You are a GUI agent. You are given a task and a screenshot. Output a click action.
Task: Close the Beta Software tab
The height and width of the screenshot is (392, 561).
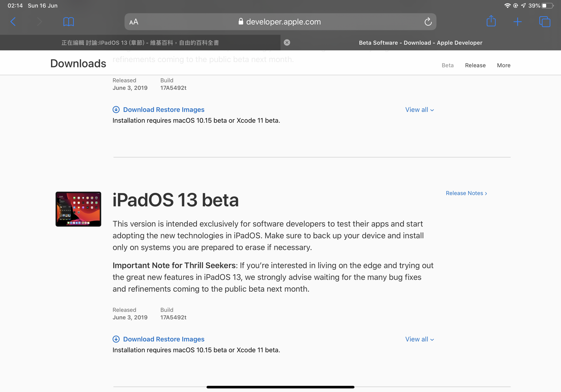click(x=287, y=42)
